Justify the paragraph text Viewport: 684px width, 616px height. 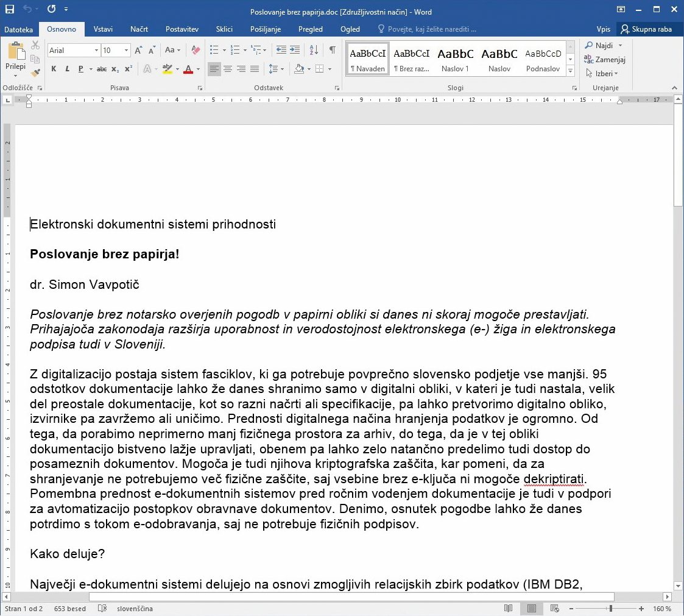[x=255, y=69]
